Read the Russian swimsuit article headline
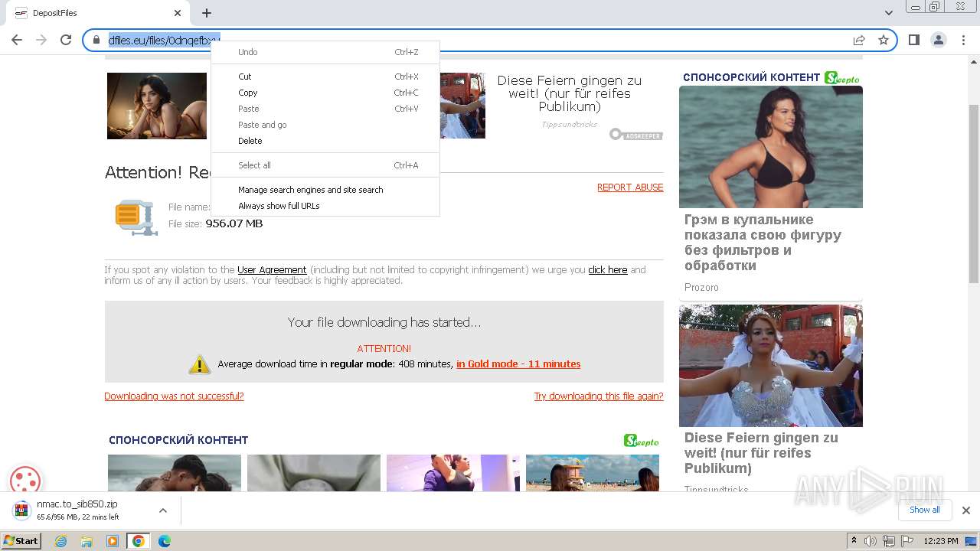This screenshot has height=551, width=980. (763, 243)
